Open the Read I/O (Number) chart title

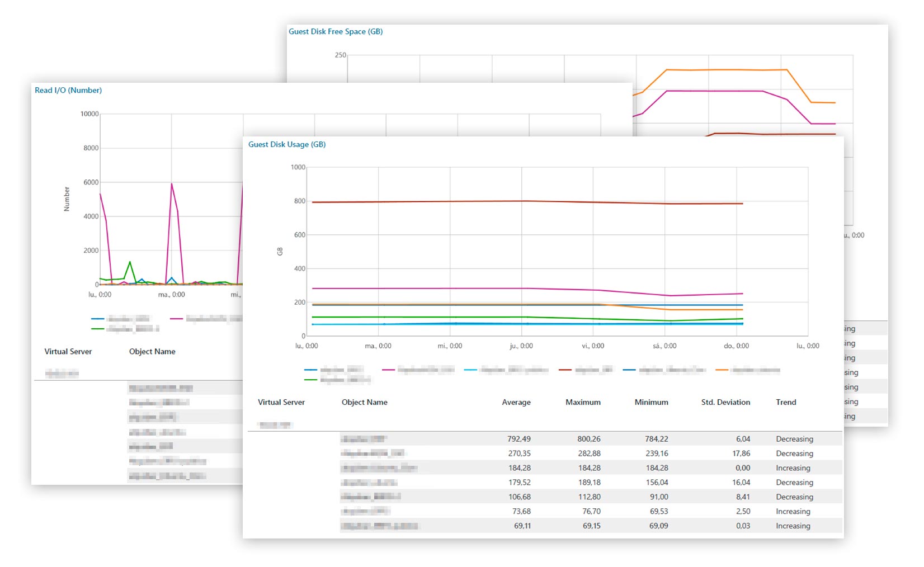[x=68, y=91]
